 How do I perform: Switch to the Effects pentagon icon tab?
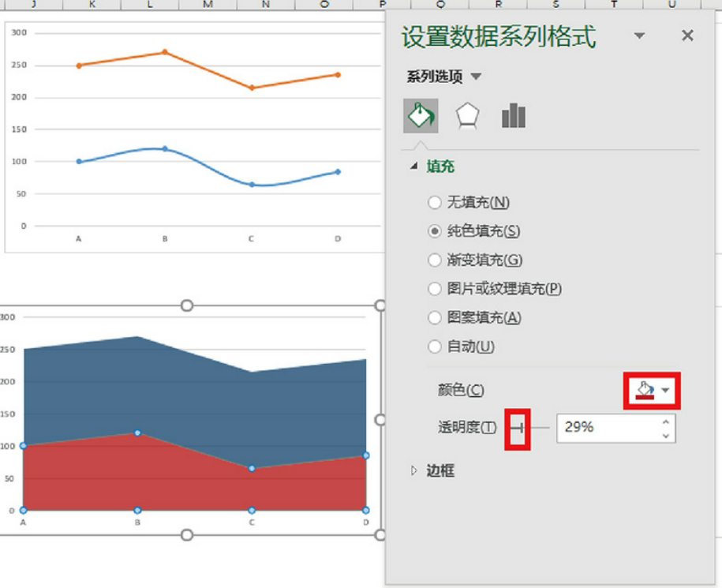pyautogui.click(x=467, y=116)
